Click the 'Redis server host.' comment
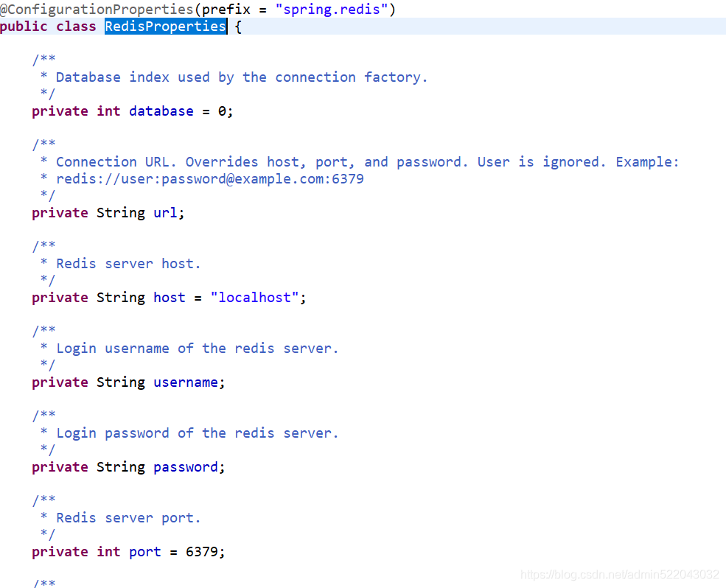 (128, 264)
